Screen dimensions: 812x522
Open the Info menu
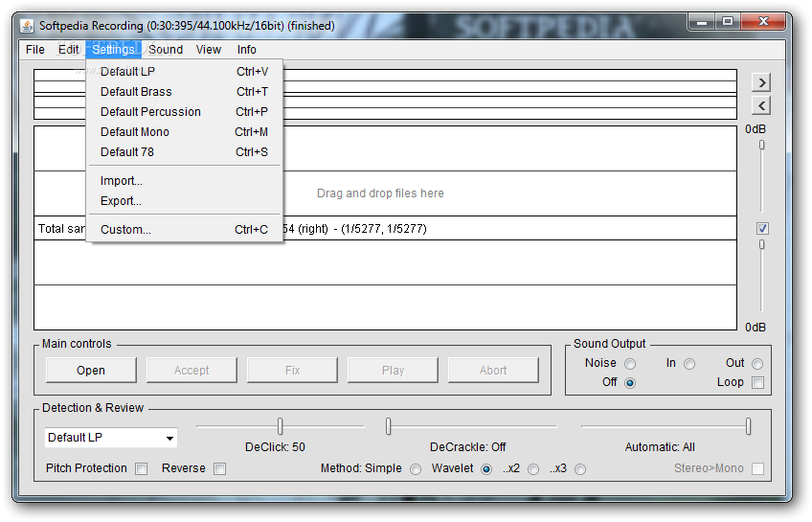(246, 50)
